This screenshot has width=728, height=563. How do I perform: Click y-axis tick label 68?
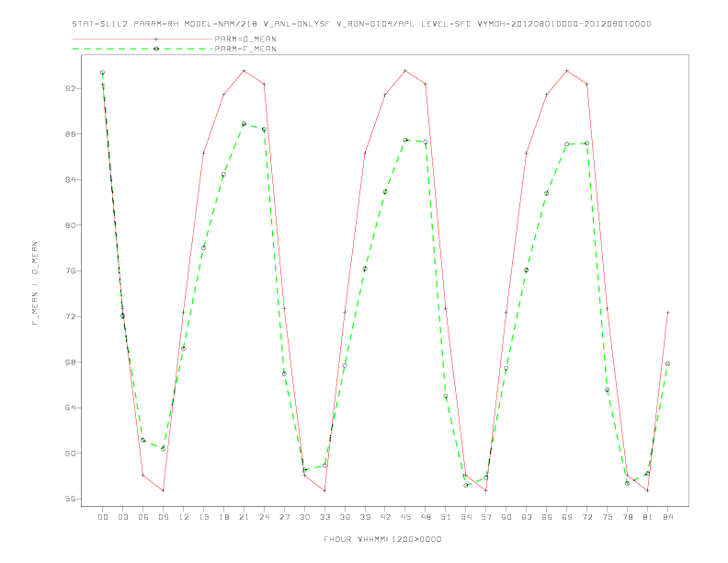(x=71, y=362)
